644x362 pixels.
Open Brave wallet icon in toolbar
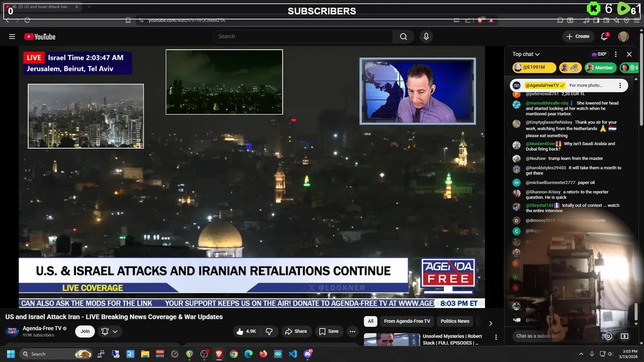pos(606,20)
